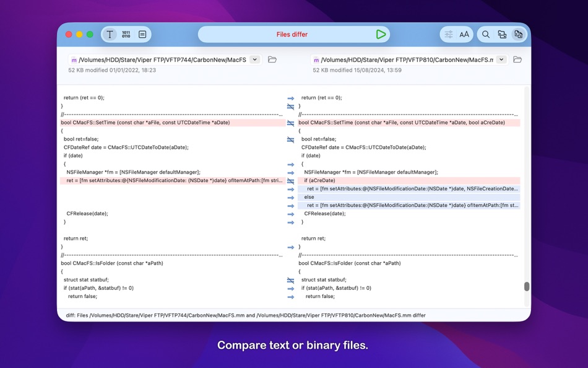Screen dimensions: 588x368
Task: Click copy arrow beside first return (ret == 0)
Action: [291, 98]
